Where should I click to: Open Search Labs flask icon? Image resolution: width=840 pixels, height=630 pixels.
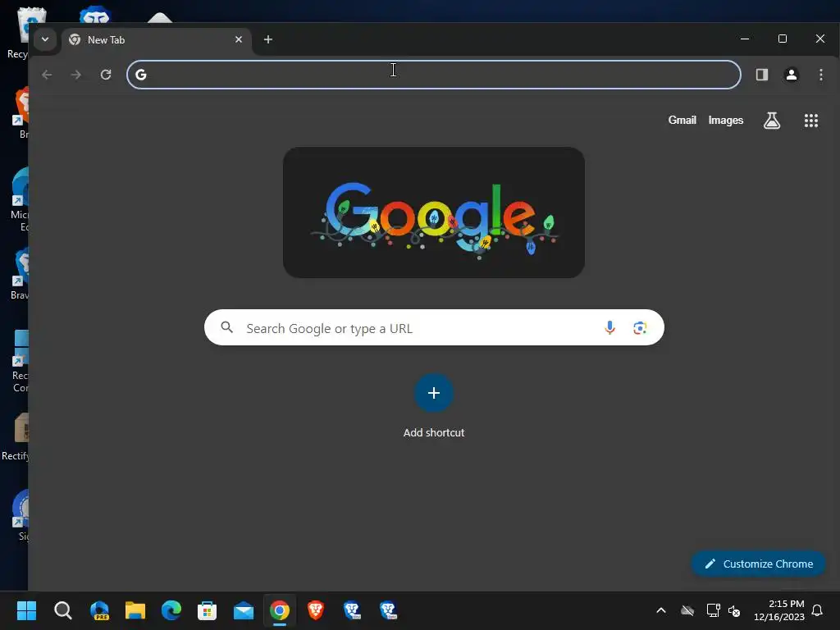pos(771,121)
